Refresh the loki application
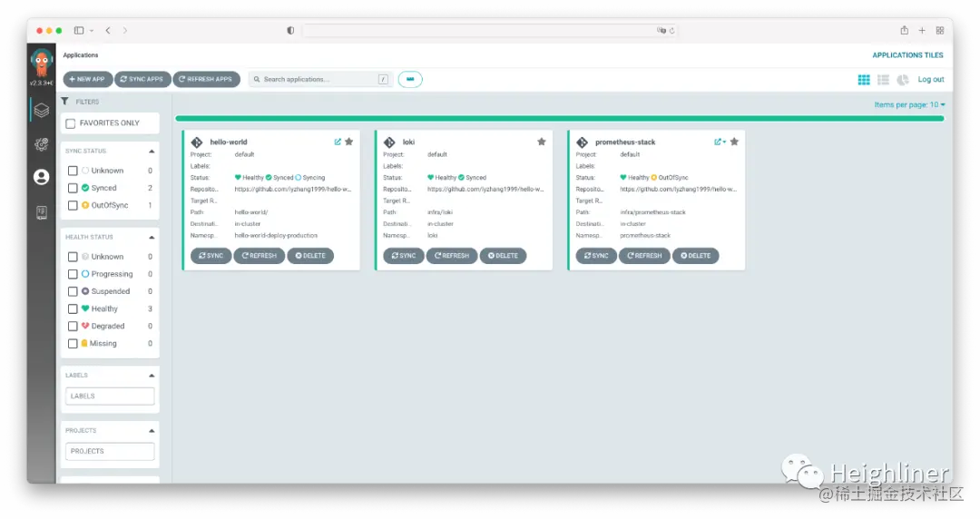Viewport: 980px width, 519px height. tap(452, 256)
